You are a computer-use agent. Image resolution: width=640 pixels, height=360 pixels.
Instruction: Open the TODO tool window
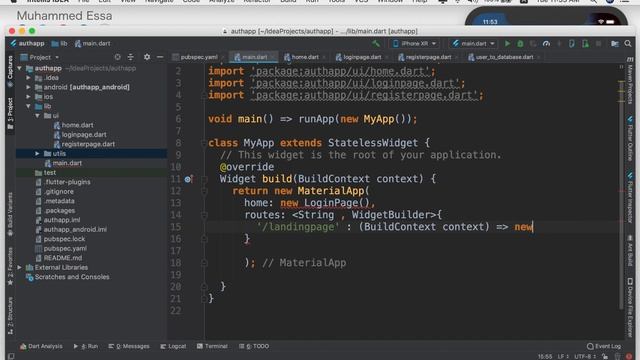click(x=254, y=346)
